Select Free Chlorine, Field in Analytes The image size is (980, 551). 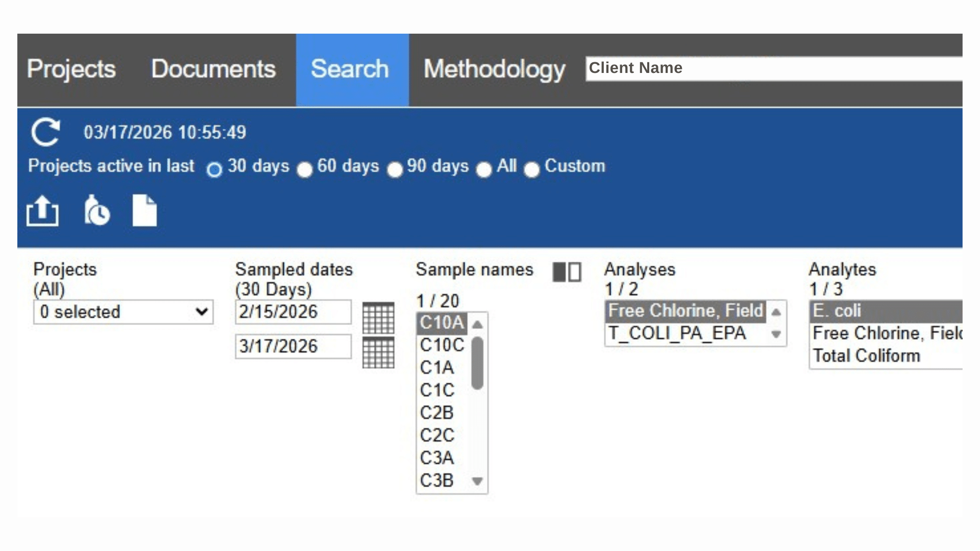click(x=887, y=334)
